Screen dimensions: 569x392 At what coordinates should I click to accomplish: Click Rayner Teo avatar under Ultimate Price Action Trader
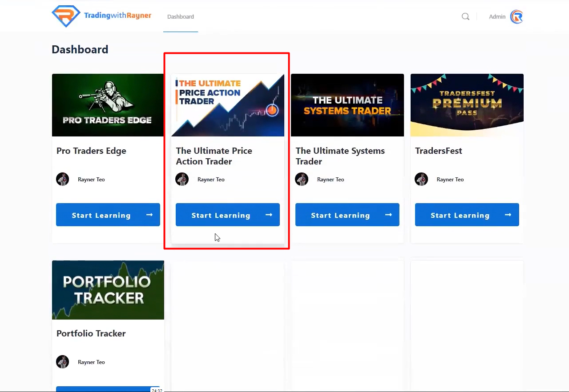[x=182, y=180]
